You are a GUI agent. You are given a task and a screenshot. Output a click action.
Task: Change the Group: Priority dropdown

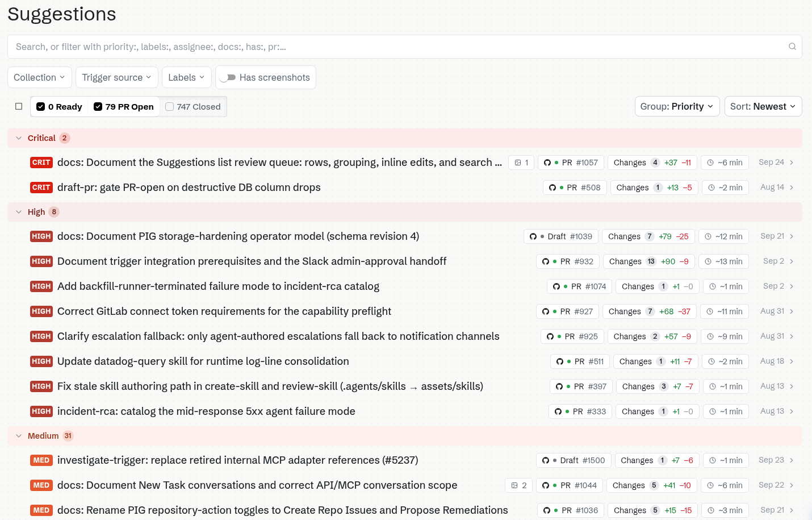pyautogui.click(x=677, y=106)
